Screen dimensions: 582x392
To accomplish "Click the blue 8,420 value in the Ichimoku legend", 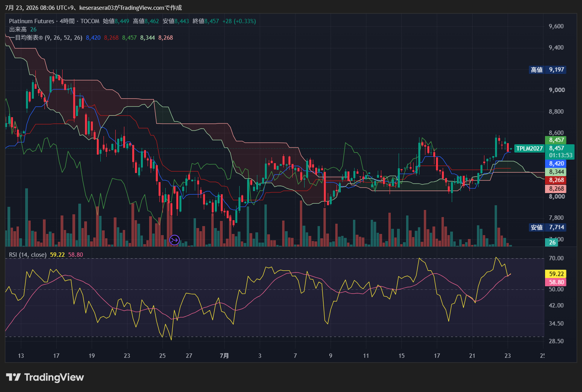I will tap(93, 38).
